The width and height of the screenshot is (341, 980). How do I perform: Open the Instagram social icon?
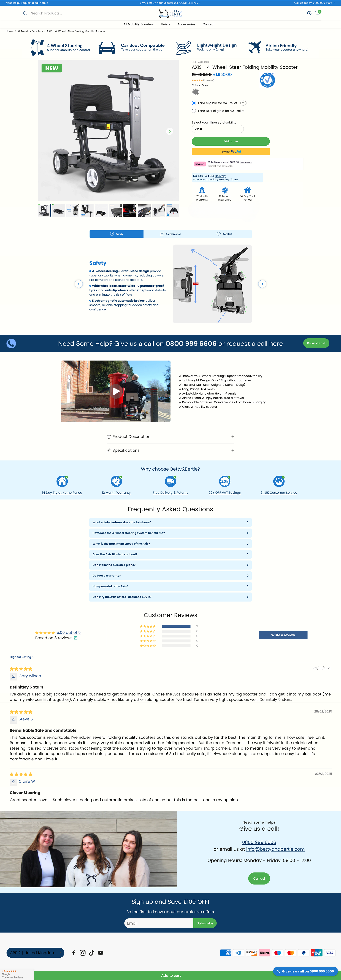(82, 953)
